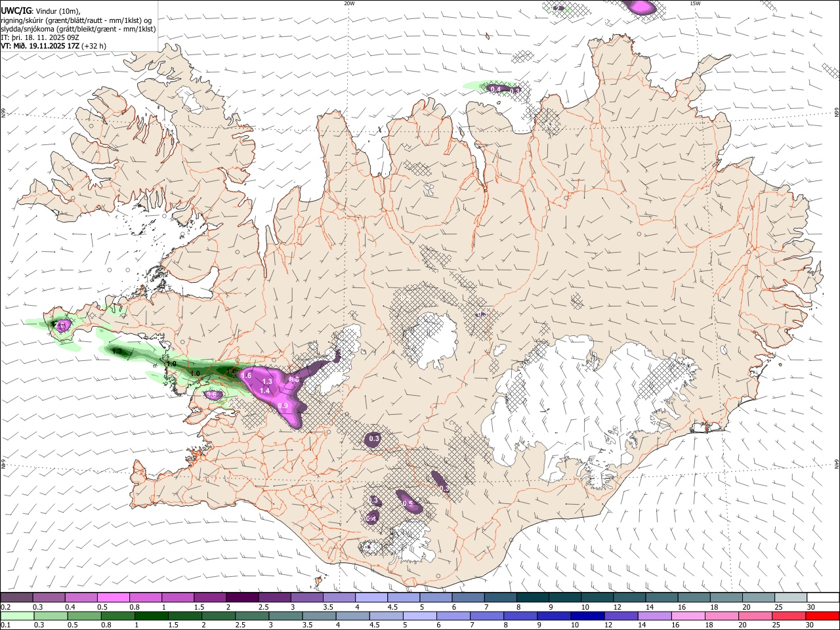Click the "0.1" label under the bottom legend row
This screenshot has width=840, height=630.
tap(5, 625)
